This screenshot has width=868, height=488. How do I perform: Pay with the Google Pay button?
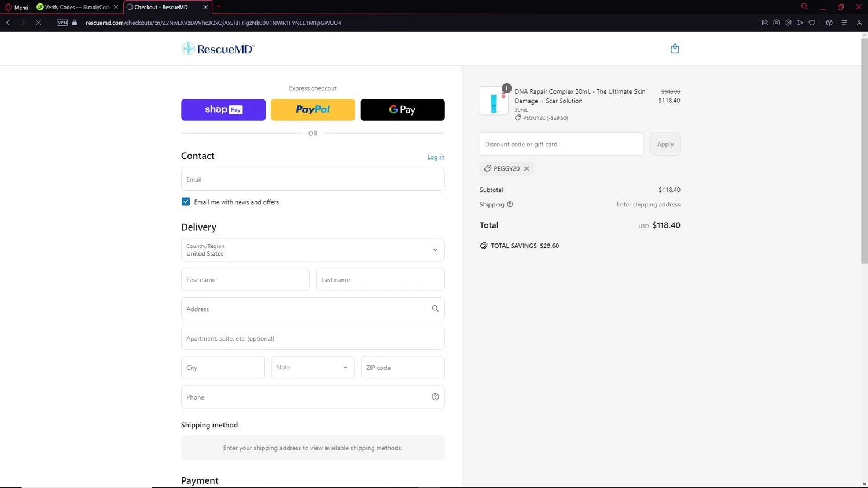pyautogui.click(x=403, y=110)
